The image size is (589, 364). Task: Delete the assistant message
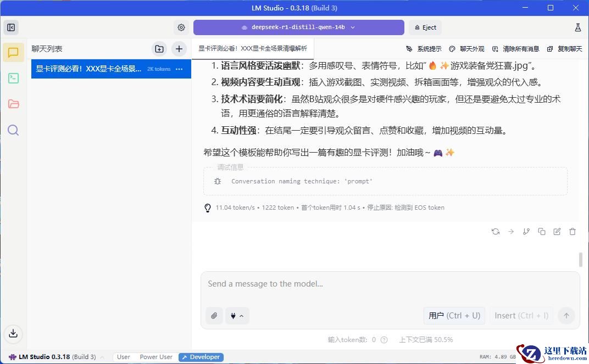573,232
